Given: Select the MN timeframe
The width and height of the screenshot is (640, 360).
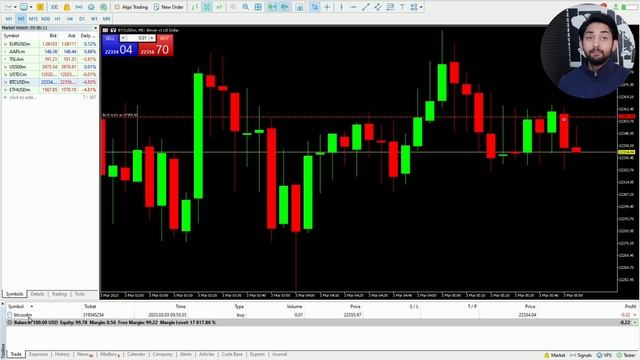Looking at the screenshot, I should 107,19.
